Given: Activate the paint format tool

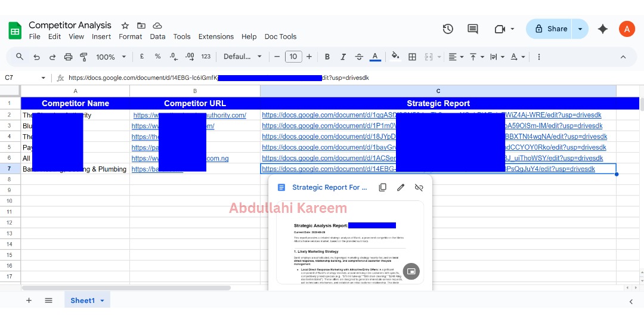Looking at the screenshot, I should (x=84, y=57).
